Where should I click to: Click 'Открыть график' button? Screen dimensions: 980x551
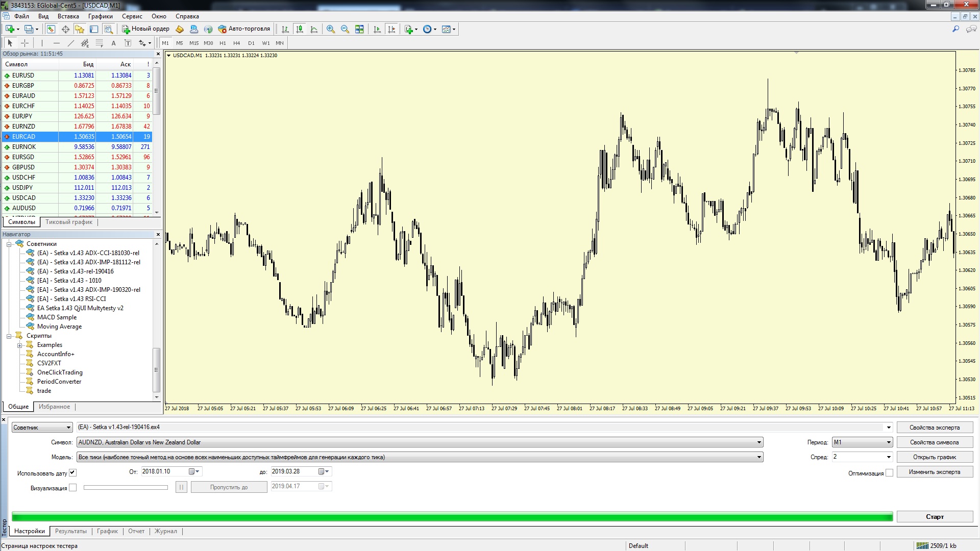[935, 457]
